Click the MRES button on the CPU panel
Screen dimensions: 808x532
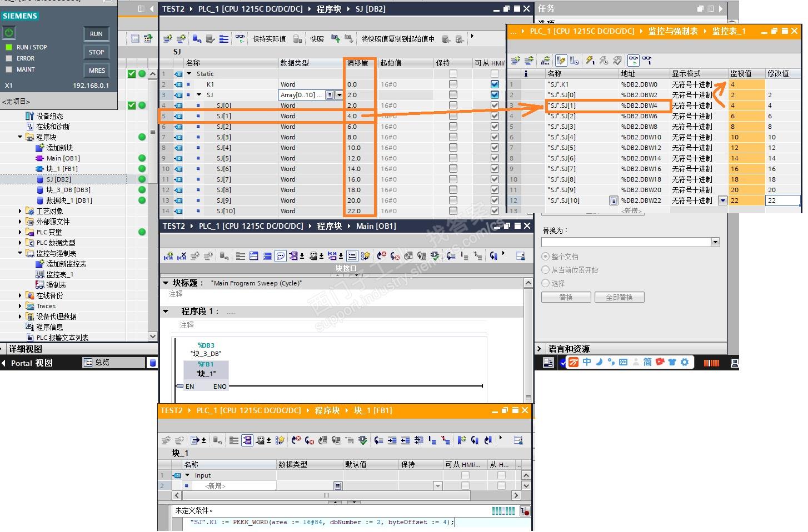point(96,71)
